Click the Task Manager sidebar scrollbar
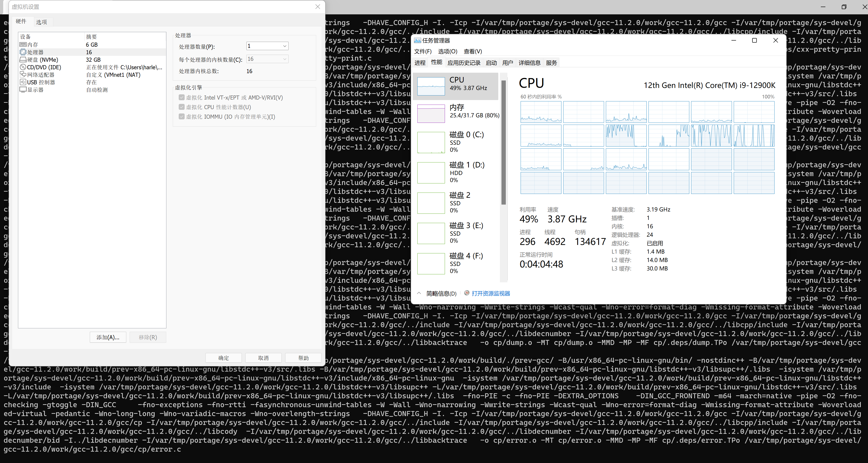This screenshot has height=463, width=868. [504, 142]
